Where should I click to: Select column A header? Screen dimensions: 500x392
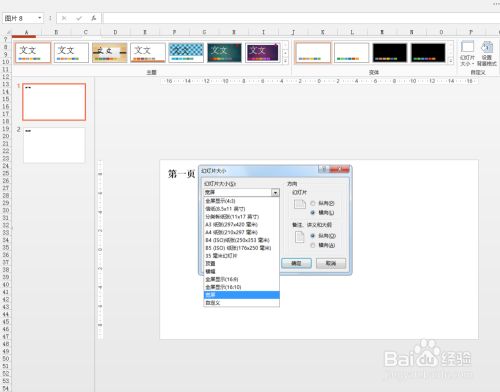click(26, 32)
